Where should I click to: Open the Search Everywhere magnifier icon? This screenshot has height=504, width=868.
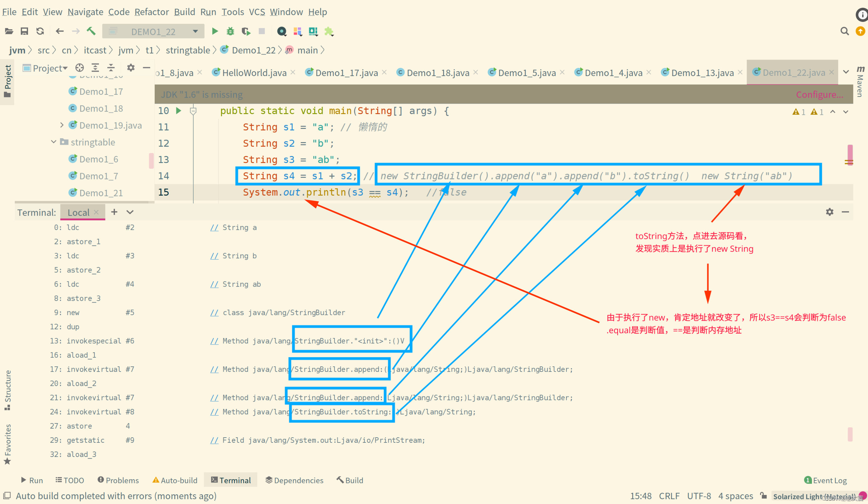point(844,31)
